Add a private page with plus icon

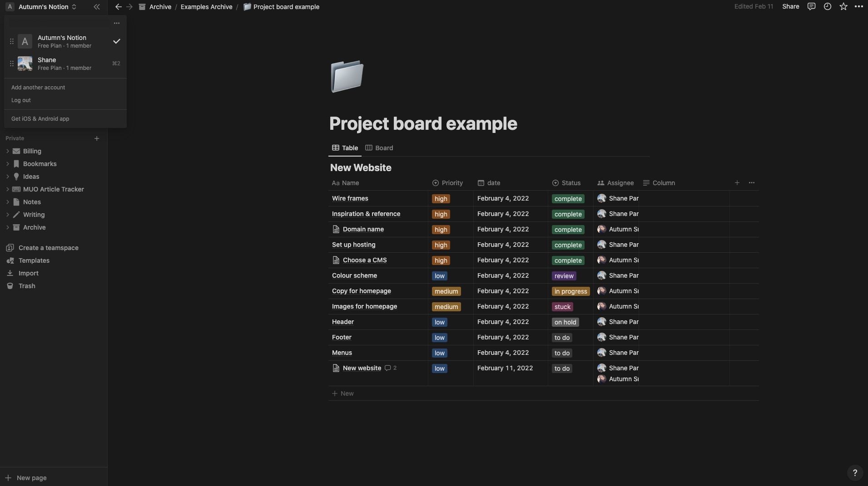[97, 138]
